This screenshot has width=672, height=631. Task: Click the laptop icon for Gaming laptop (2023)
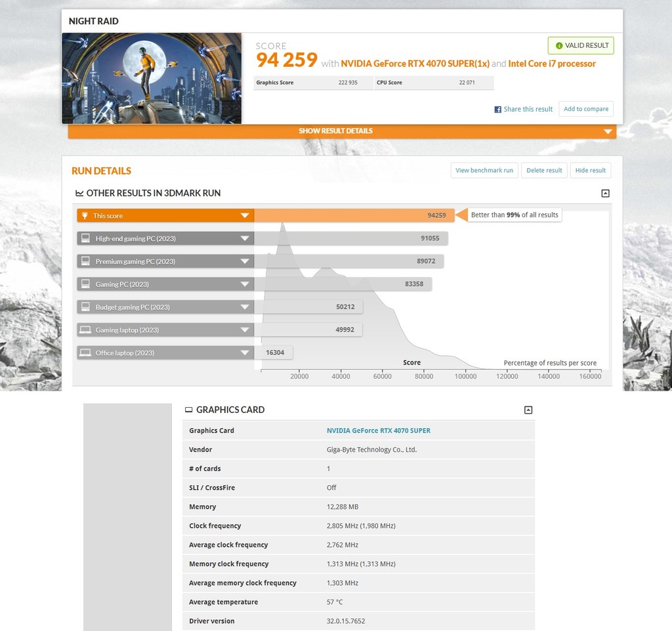coord(86,330)
